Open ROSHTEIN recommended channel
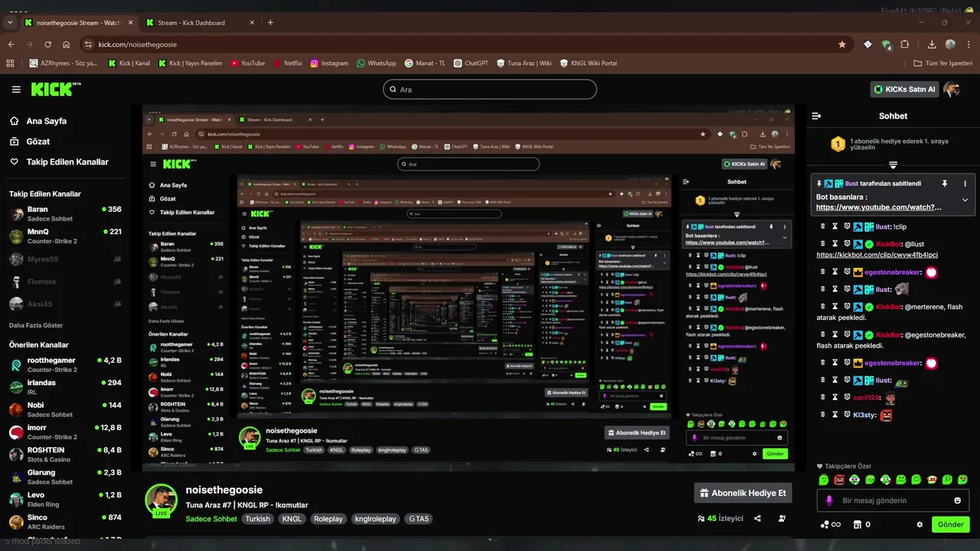Image resolution: width=980 pixels, height=551 pixels. point(65,455)
